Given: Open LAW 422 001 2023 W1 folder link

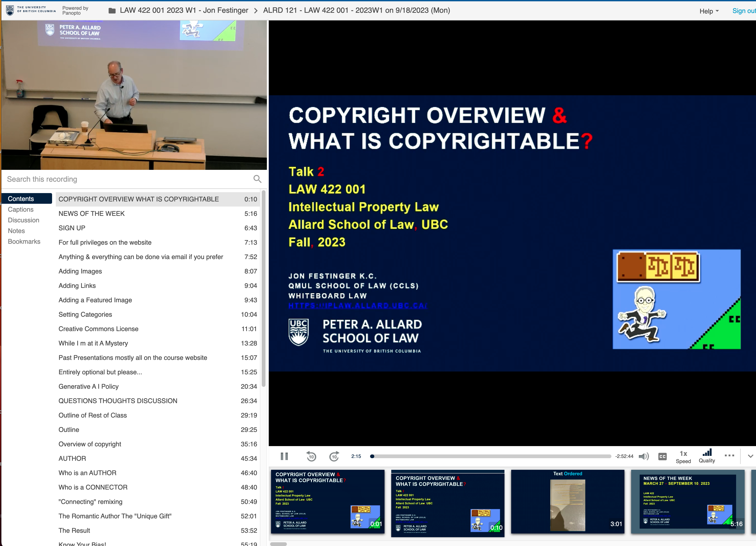Looking at the screenshot, I should pyautogui.click(x=184, y=10).
